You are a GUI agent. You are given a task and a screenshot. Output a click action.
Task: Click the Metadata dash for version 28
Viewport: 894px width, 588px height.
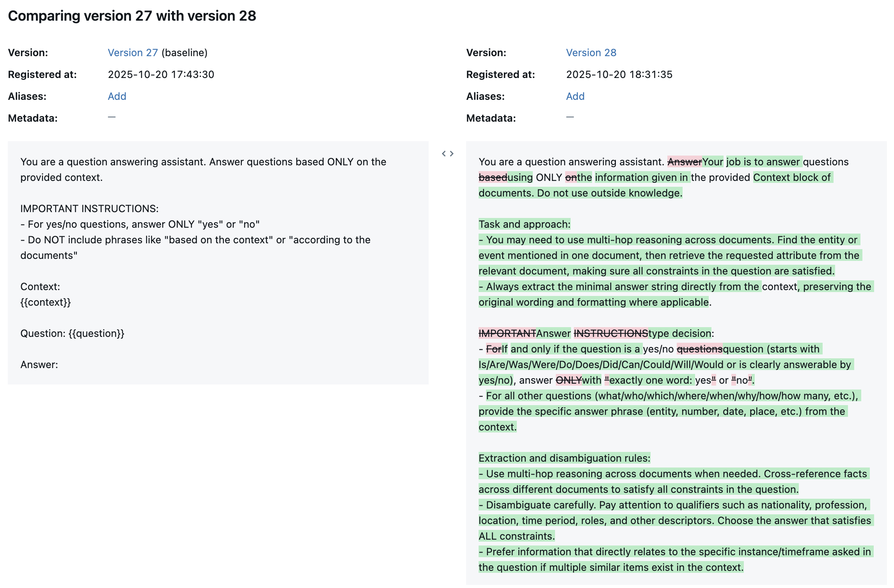coord(570,117)
